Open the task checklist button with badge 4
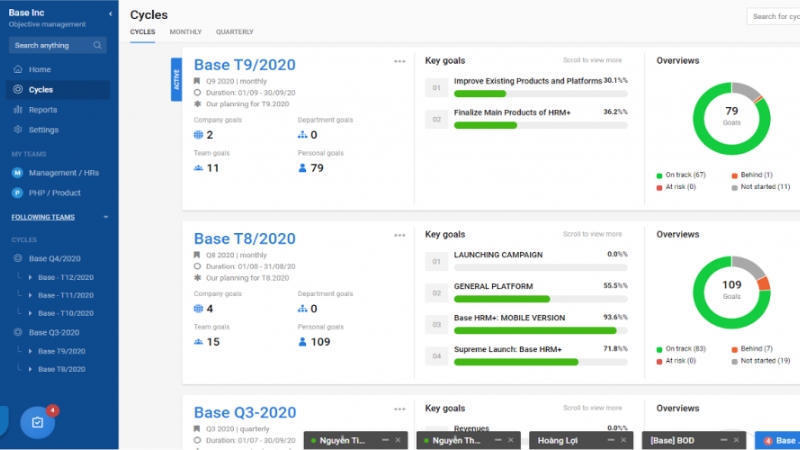 point(37,422)
